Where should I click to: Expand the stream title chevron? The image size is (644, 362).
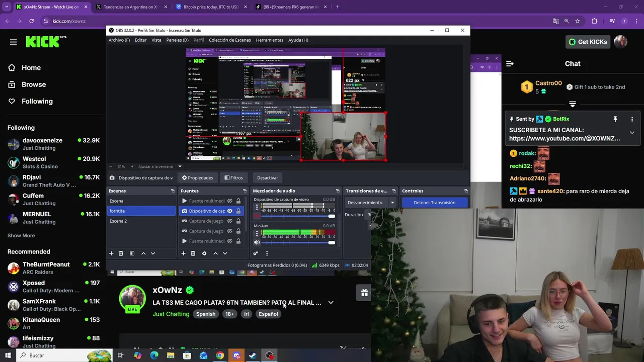pyautogui.click(x=331, y=303)
